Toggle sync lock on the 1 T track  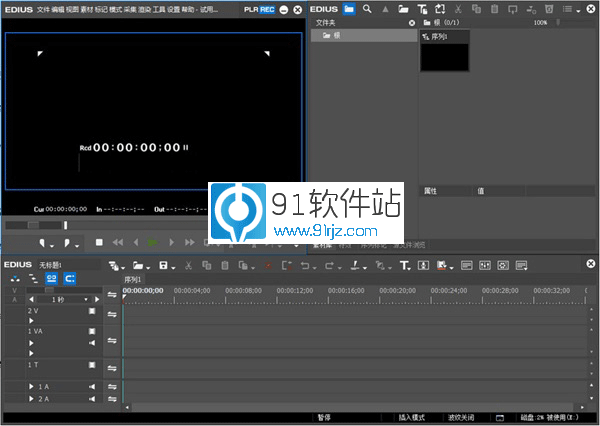tap(112, 367)
